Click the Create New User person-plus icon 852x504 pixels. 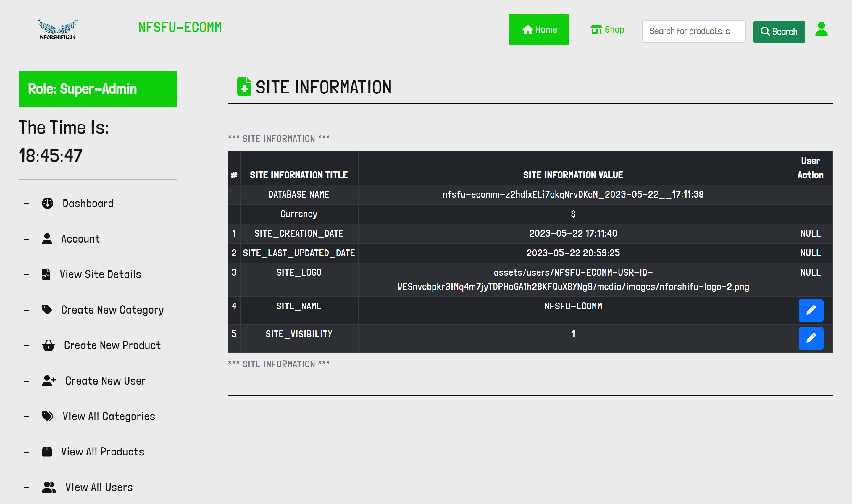click(49, 381)
